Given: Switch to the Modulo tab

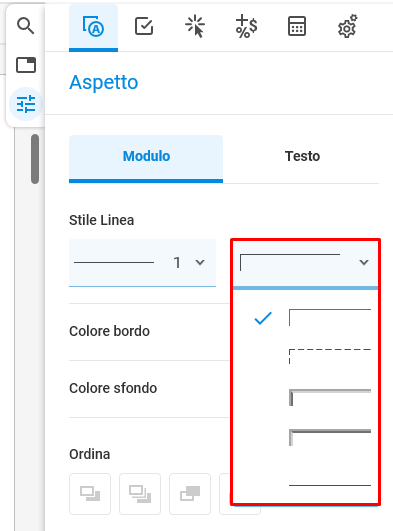Looking at the screenshot, I should pos(146,158).
